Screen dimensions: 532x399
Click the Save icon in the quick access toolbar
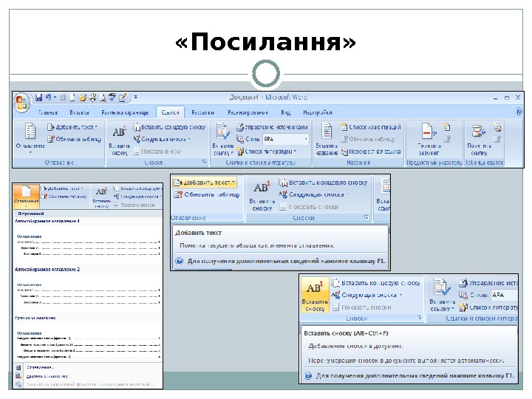pos(38,98)
